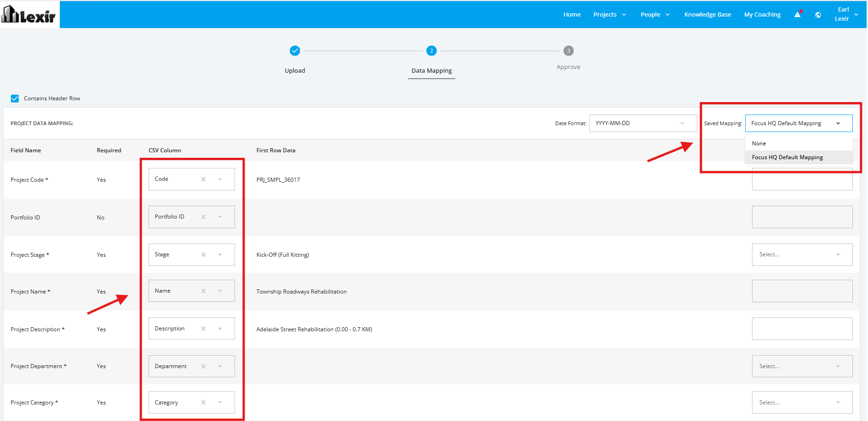
Task: Open Project Category Select dropdown
Action: 802,402
